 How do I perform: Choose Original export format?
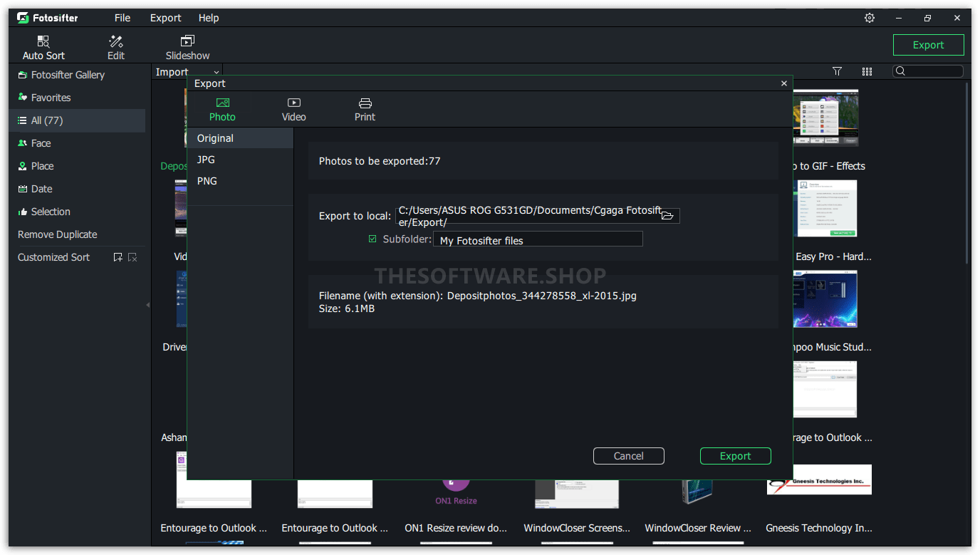(x=241, y=138)
